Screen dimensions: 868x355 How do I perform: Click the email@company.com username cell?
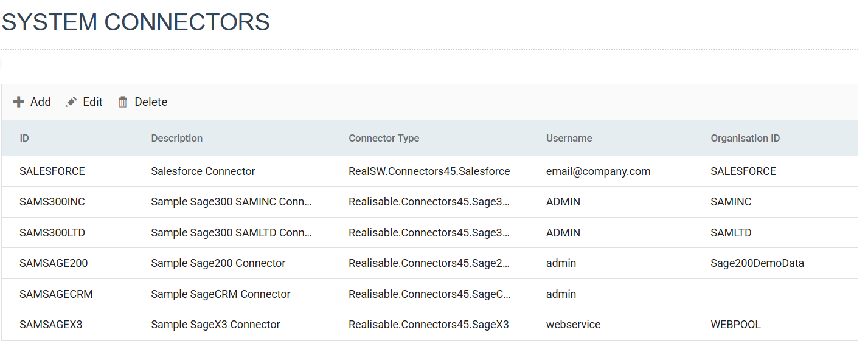598,171
